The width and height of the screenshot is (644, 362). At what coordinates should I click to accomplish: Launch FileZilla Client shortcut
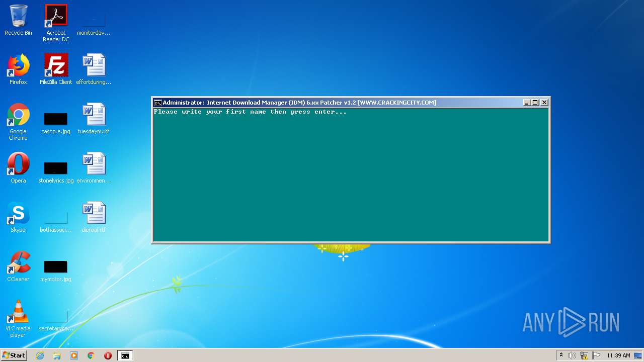click(x=56, y=69)
